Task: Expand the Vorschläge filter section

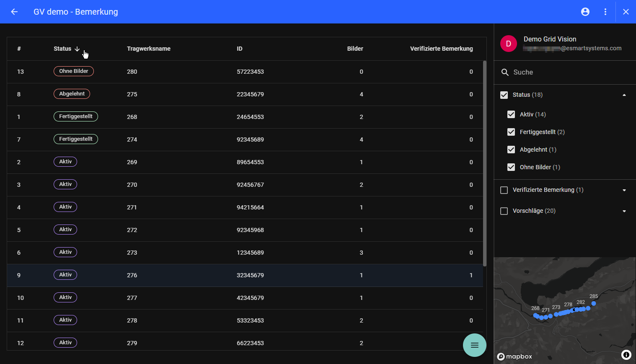Action: (624, 211)
